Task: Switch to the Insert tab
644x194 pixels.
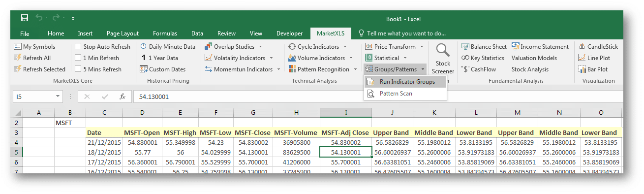Action: (x=85, y=33)
